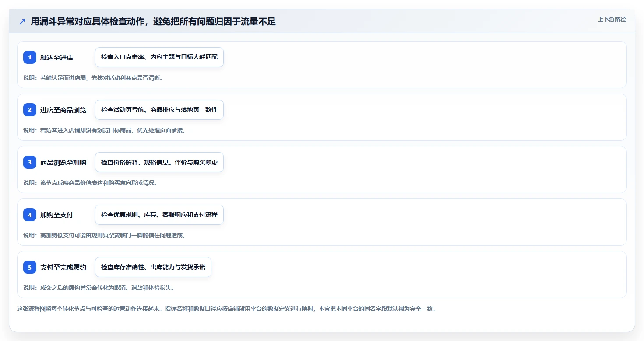Click the 上下游路径 label in the header
This screenshot has width=644, height=341.
(x=612, y=19)
